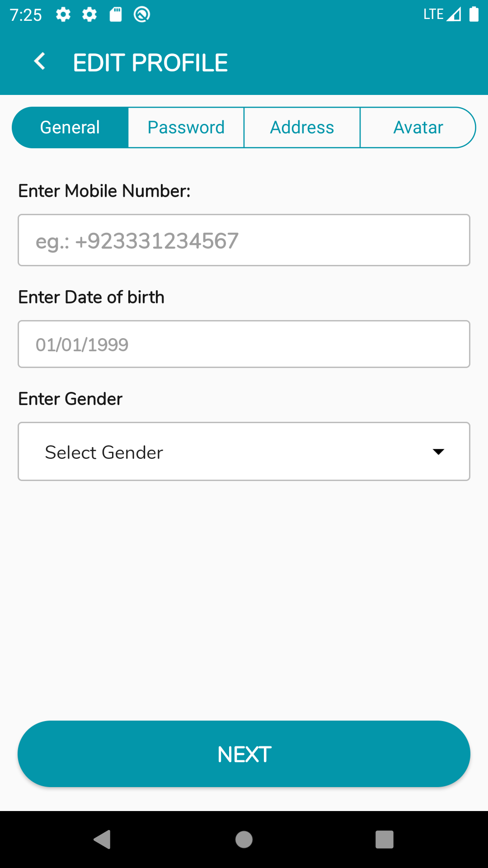Expand gender list via dropdown arrow

[x=438, y=452]
